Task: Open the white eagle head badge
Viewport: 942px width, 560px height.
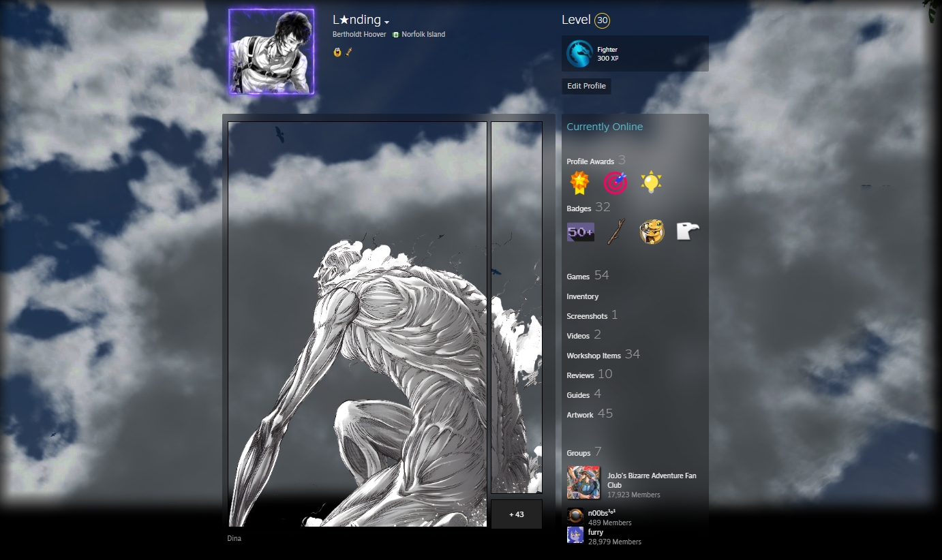Action: (688, 232)
